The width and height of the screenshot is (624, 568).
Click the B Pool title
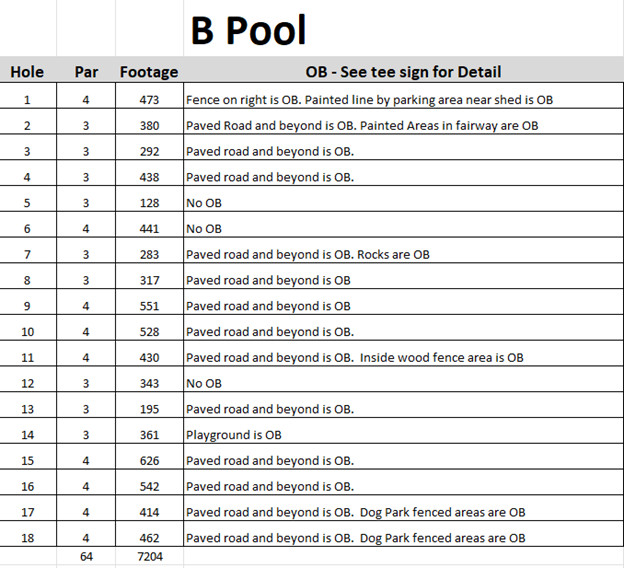tap(248, 31)
